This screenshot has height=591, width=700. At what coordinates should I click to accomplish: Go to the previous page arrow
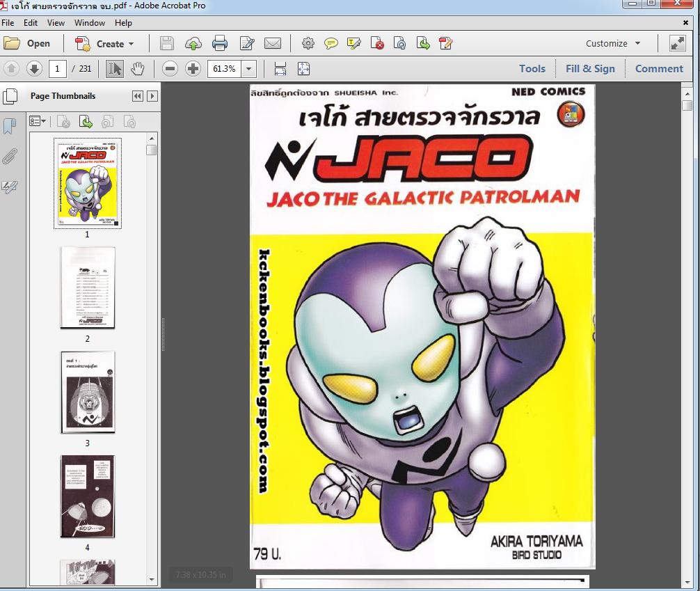pyautogui.click(x=12, y=69)
